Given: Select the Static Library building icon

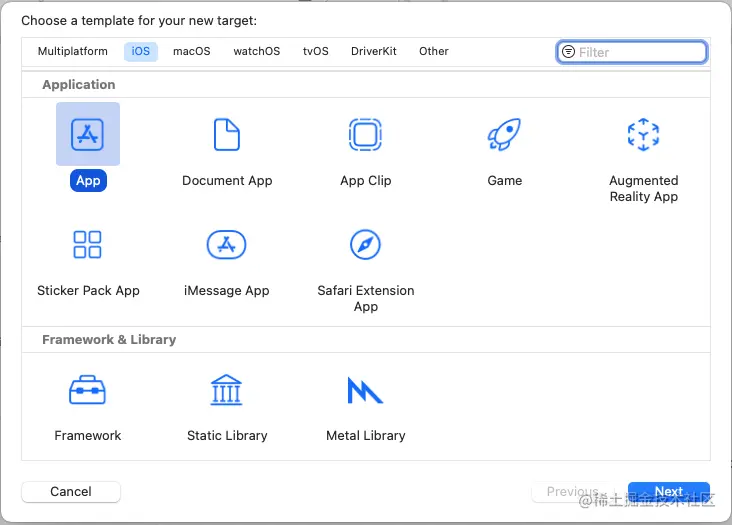Looking at the screenshot, I should point(226,390).
